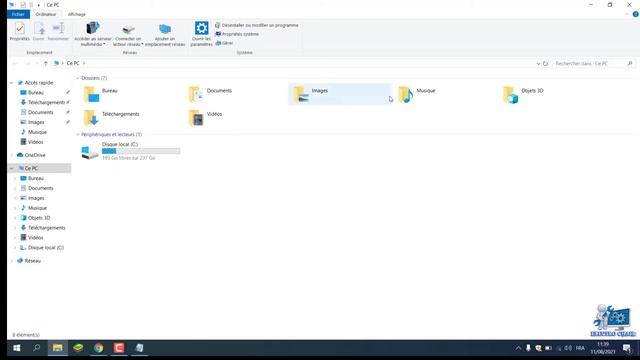
Task: Open Google Chrome from taskbar
Action: click(98, 348)
